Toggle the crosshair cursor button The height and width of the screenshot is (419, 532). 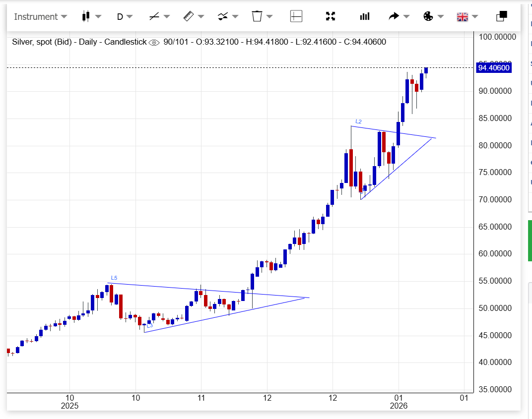tap(296, 16)
